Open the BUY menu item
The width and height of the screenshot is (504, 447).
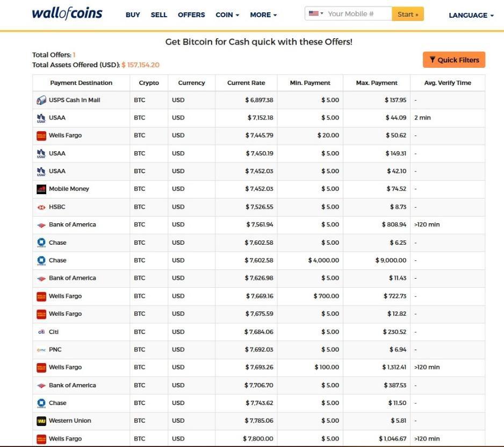click(133, 15)
